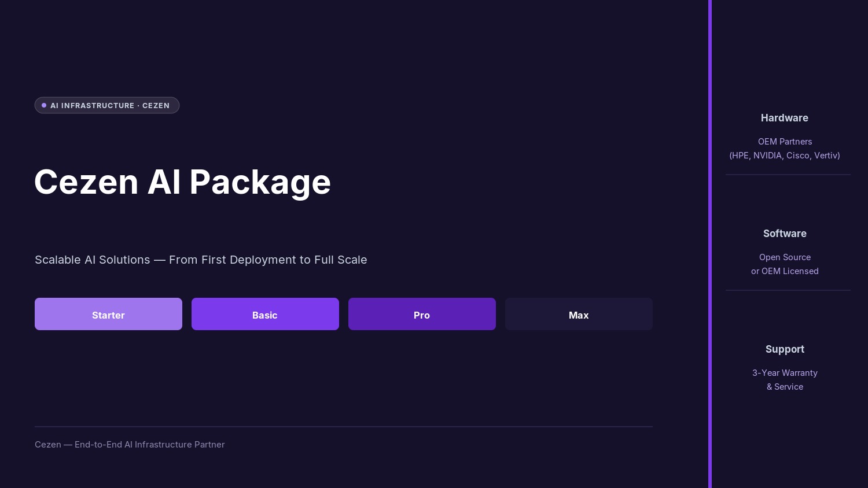Screen dimensions: 868x488
Task: Click the or OEM Licensed text
Action: click(x=785, y=271)
